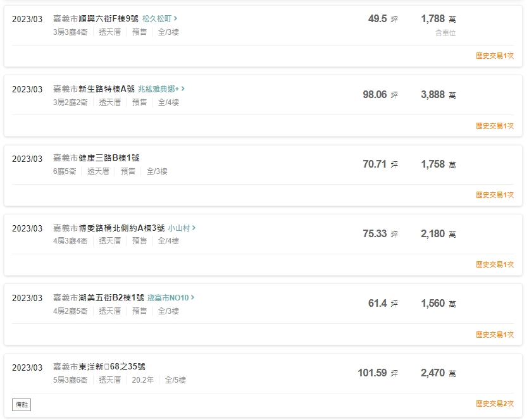The width and height of the screenshot is (529, 420).
Task: View 歷史交易1次 for 順興六街F棟9號
Action: (494, 56)
